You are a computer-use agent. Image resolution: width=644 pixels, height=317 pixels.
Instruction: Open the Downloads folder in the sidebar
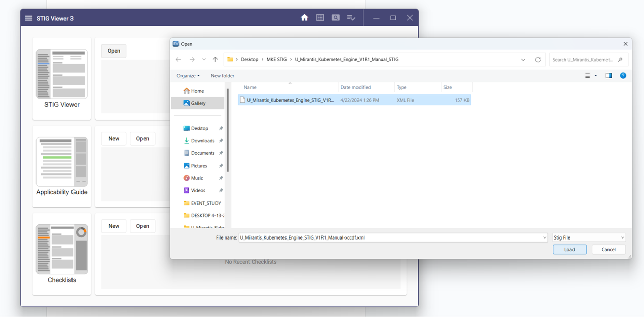pyautogui.click(x=201, y=140)
